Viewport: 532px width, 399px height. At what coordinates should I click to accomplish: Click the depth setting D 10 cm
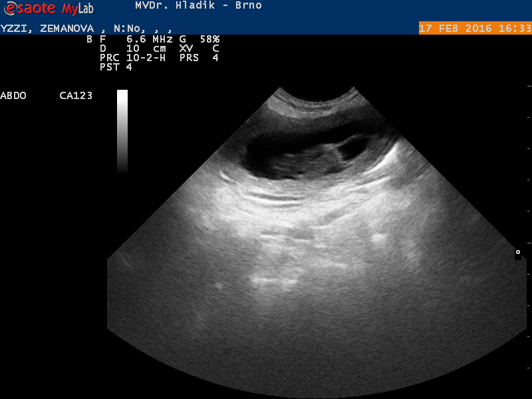(133, 49)
